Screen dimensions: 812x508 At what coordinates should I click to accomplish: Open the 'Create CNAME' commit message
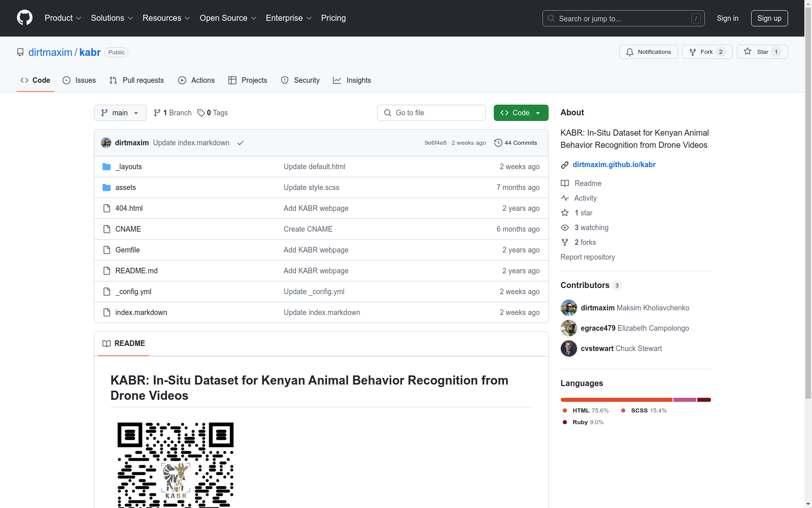[x=308, y=229]
